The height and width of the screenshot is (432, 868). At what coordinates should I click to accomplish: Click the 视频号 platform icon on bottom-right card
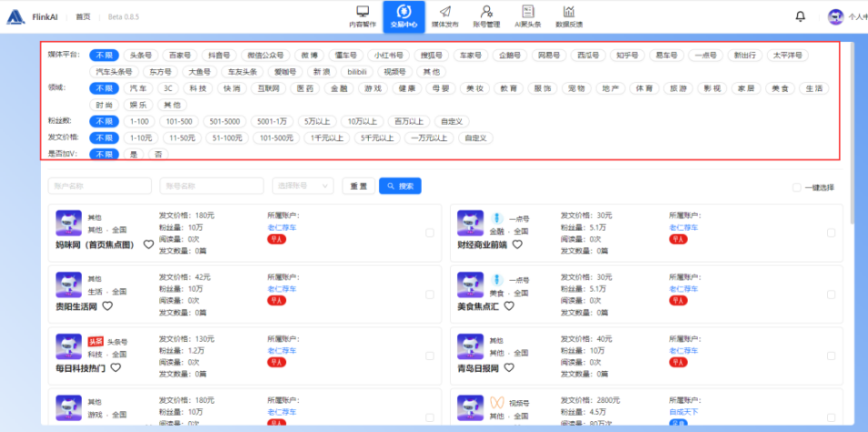click(x=496, y=402)
